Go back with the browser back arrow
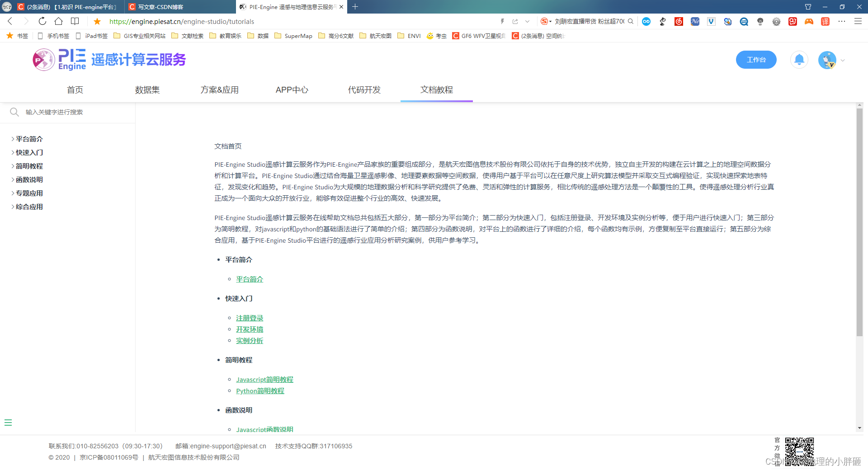Viewport: 868px width, 470px height. (x=10, y=21)
